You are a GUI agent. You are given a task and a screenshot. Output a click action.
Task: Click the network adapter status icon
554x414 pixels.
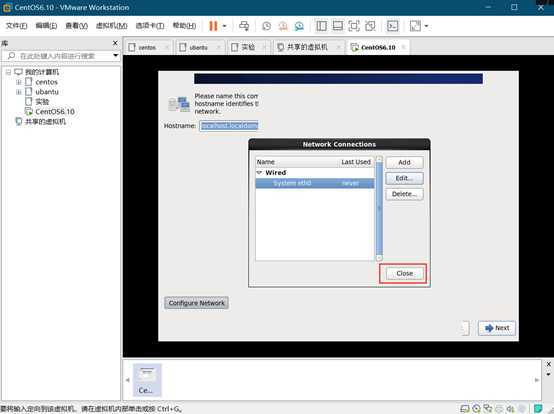pyautogui.click(x=488, y=409)
